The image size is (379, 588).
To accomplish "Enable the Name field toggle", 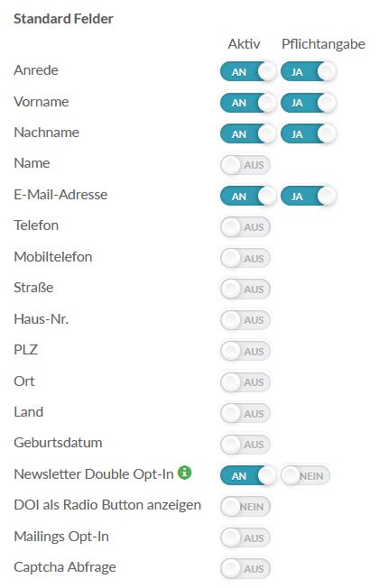I will [x=245, y=165].
